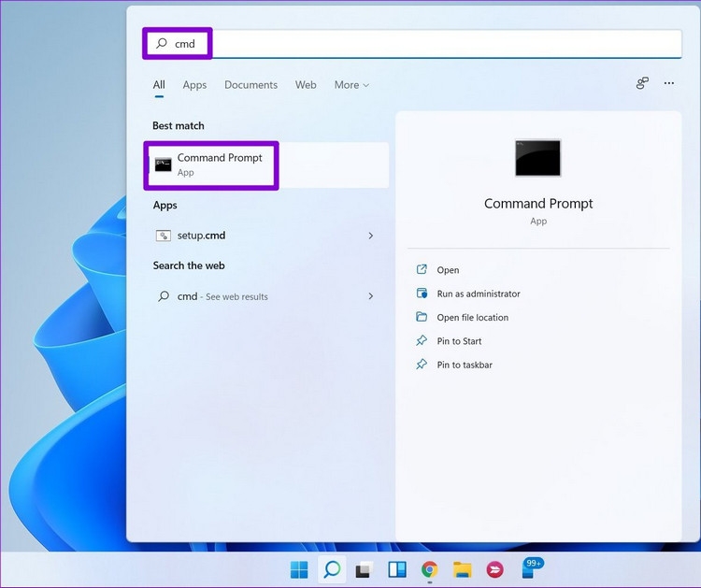Viewport: 701px width, 588px height.
Task: Click the Open action icon
Action: click(422, 269)
